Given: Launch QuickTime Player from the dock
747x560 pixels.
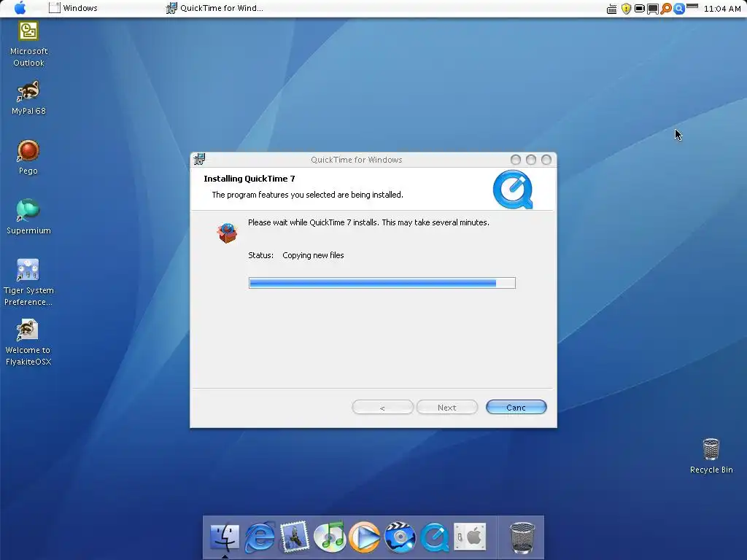Looking at the screenshot, I should pos(435,537).
